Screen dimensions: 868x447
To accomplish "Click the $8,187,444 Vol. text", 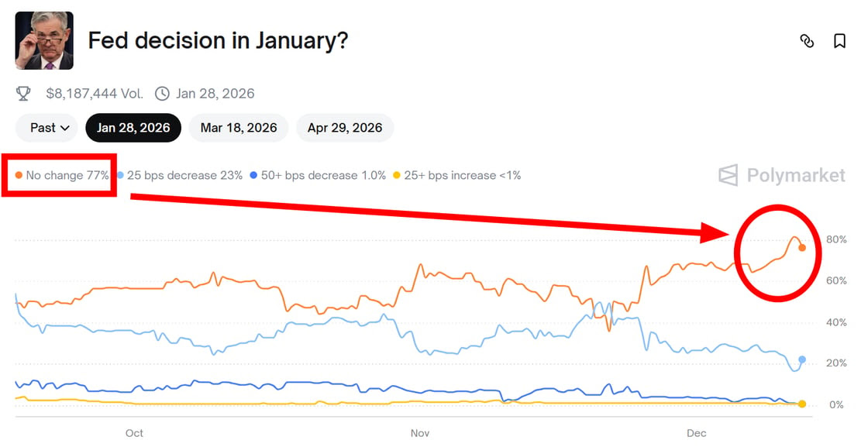I will [x=95, y=94].
